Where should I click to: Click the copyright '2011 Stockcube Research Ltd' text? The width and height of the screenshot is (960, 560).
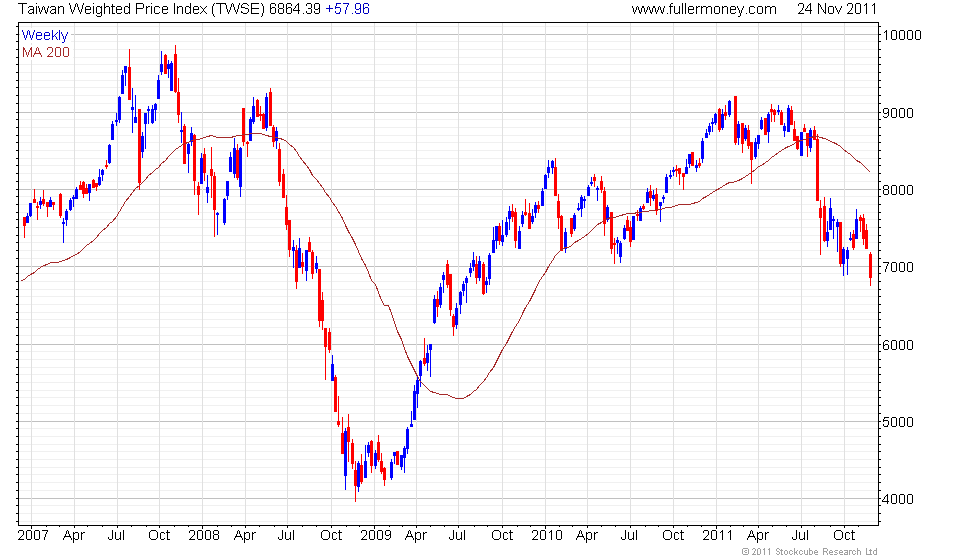[809, 552]
